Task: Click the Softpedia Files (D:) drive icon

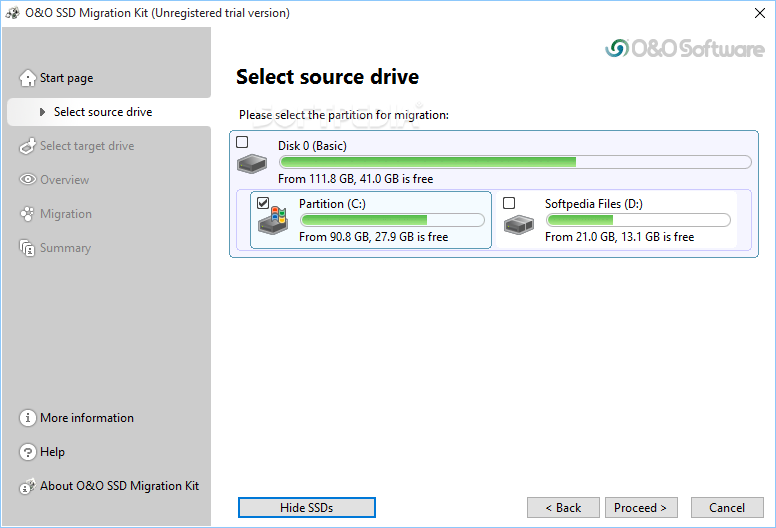Action: 519,225
